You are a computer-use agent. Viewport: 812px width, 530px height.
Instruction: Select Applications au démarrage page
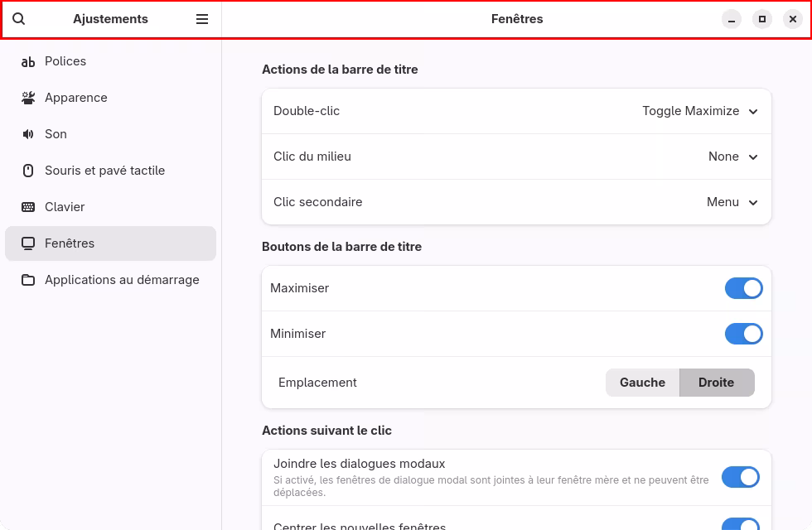(x=110, y=280)
